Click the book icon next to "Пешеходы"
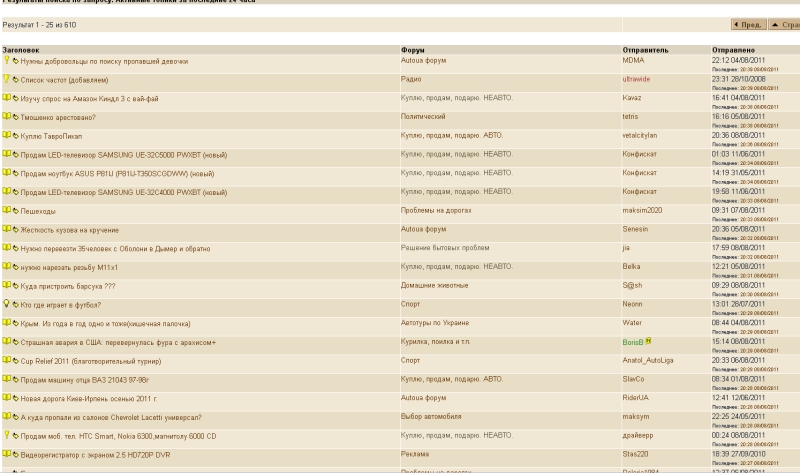This screenshot has height=473, width=800. tap(7, 210)
